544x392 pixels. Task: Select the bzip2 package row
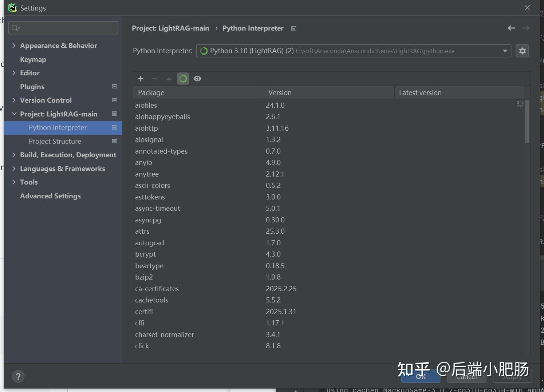329,277
